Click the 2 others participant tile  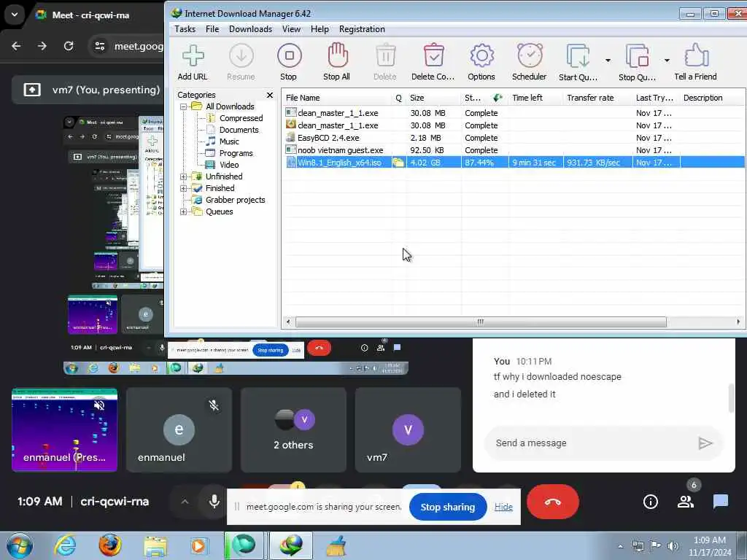(x=293, y=430)
